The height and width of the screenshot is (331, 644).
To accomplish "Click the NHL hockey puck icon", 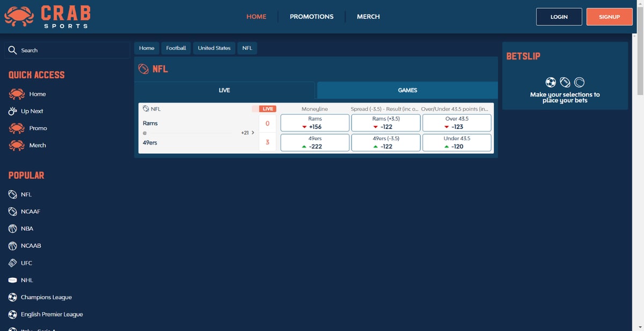I will [x=13, y=280].
